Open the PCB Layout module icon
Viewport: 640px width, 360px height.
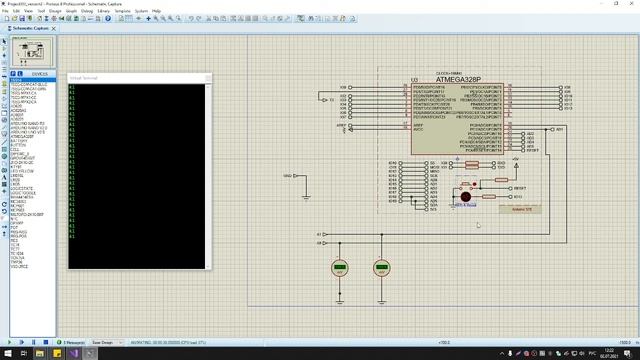click(54, 19)
